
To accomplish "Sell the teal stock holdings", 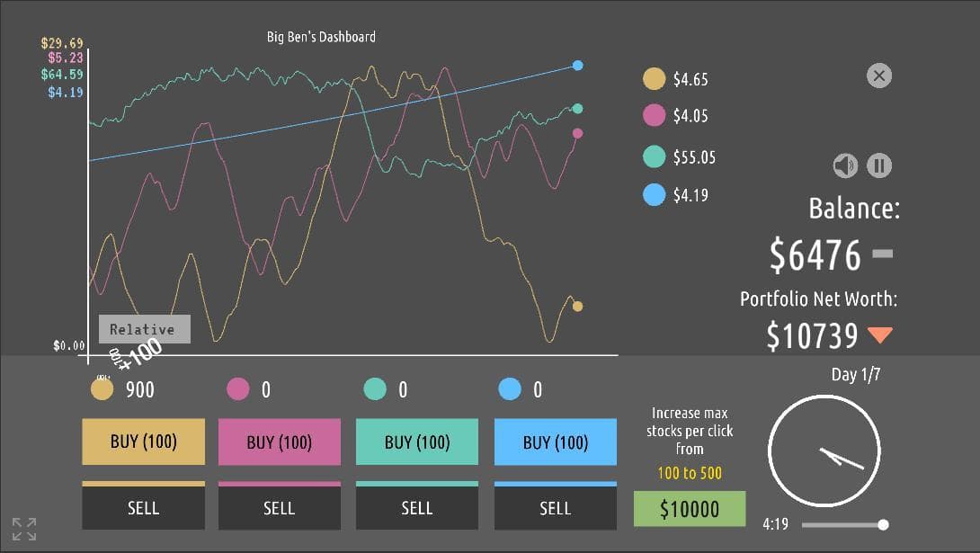I will tap(417, 506).
